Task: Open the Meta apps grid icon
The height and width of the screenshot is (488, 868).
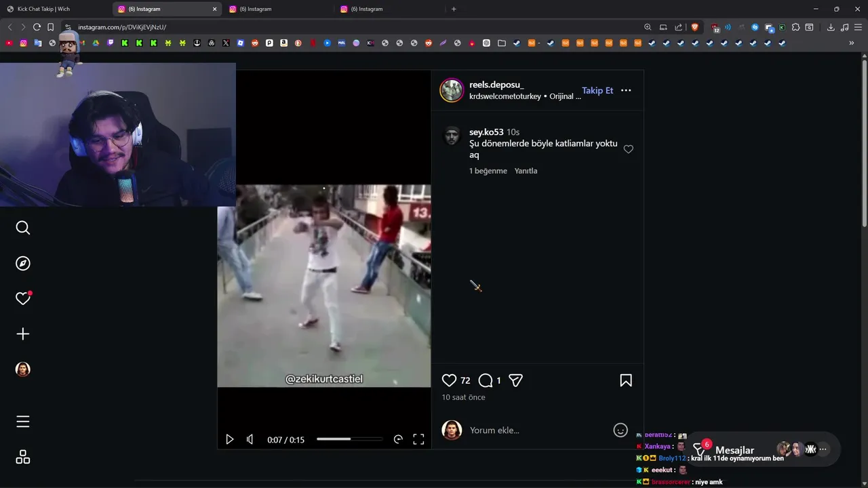Action: click(23, 457)
